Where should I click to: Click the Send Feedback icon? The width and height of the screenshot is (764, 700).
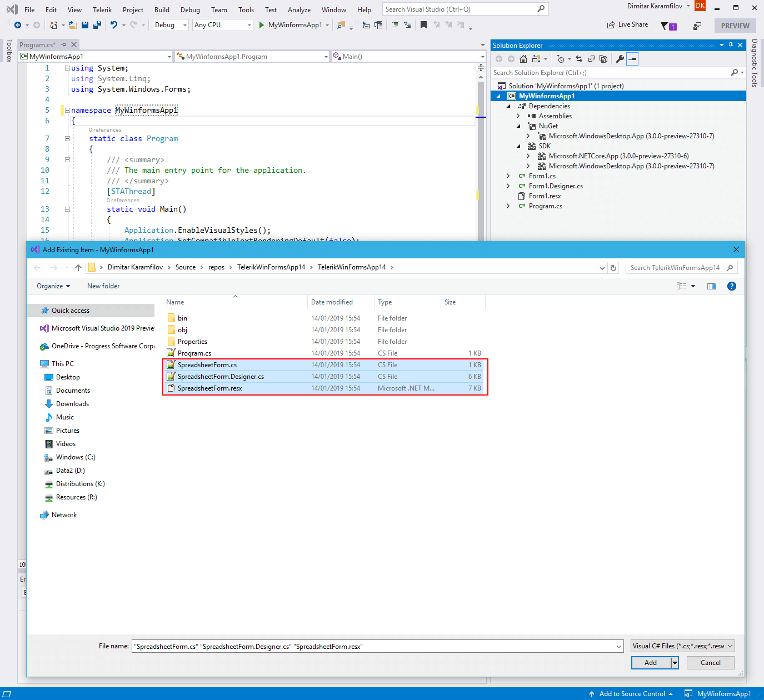pyautogui.click(x=697, y=26)
